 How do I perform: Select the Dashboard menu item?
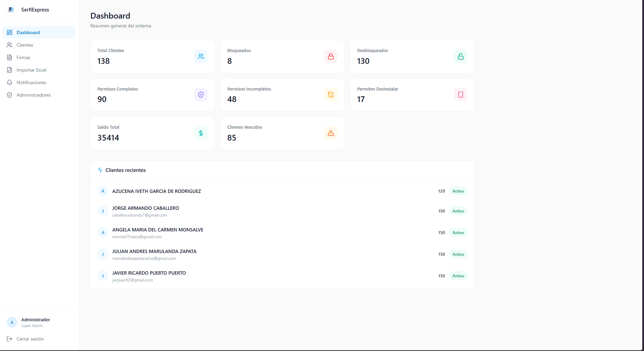(x=28, y=32)
